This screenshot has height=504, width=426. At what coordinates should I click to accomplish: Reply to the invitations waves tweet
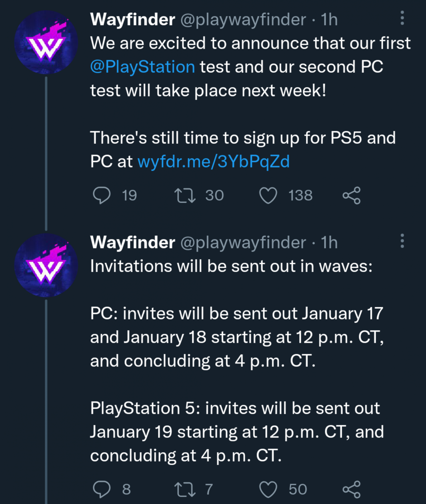click(102, 489)
